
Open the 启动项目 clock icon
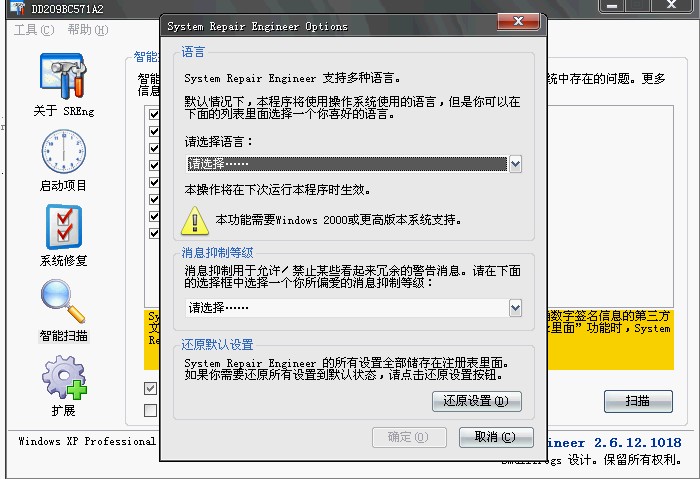[63, 151]
